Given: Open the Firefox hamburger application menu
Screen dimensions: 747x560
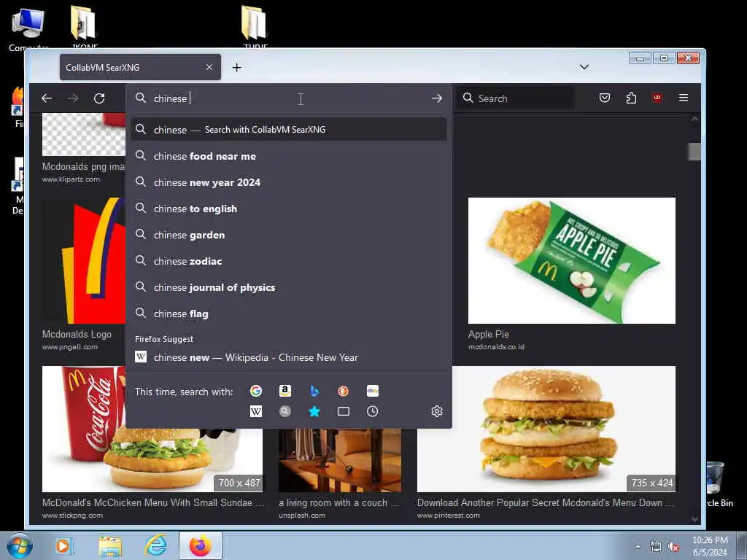Looking at the screenshot, I should click(x=683, y=98).
